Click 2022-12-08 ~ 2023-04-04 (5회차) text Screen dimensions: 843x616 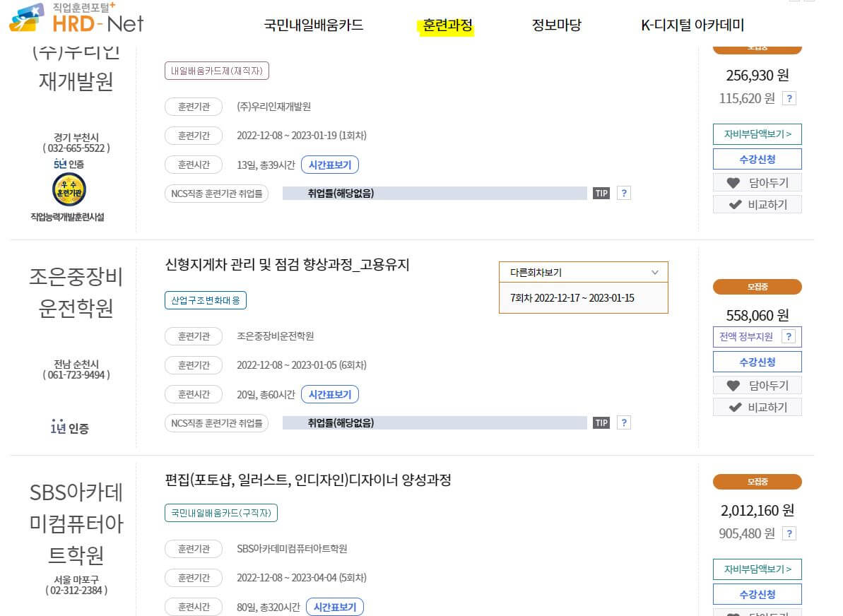coord(302,578)
